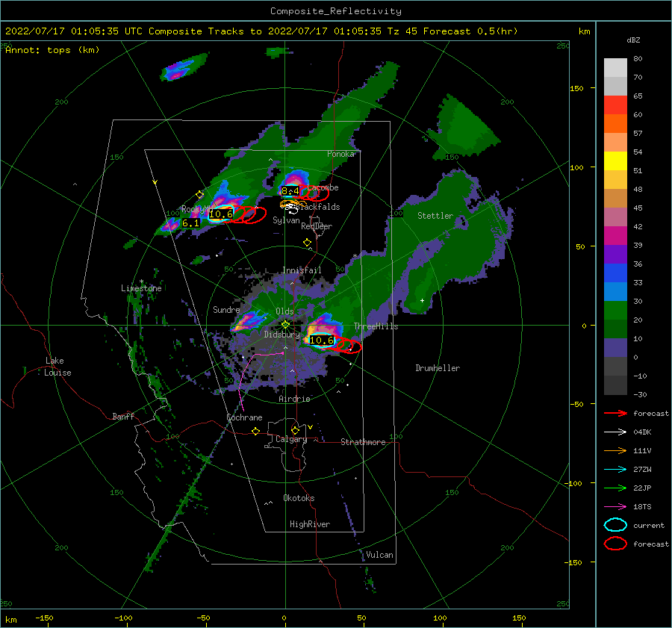The height and width of the screenshot is (628, 672).
Task: Click the Vulcan city label
Action: (379, 555)
